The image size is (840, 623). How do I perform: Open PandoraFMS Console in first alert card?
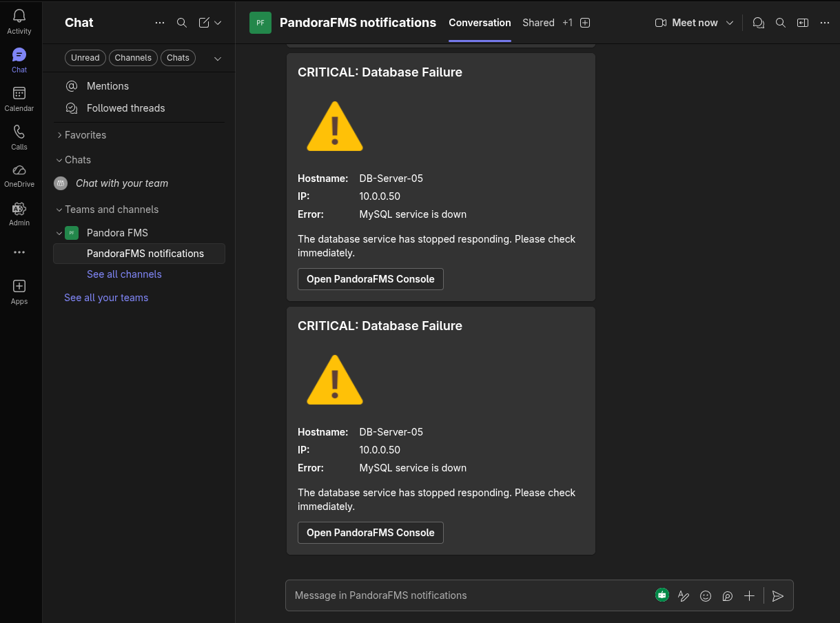click(371, 279)
